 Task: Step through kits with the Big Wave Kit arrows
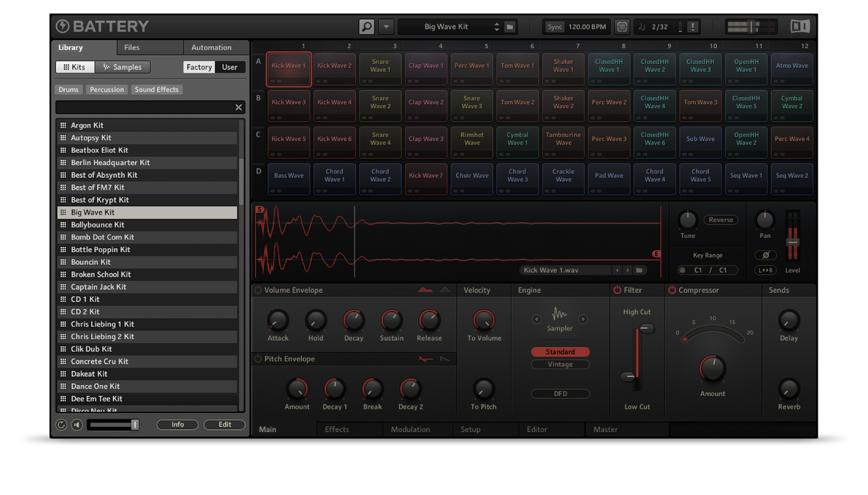pyautogui.click(x=496, y=27)
